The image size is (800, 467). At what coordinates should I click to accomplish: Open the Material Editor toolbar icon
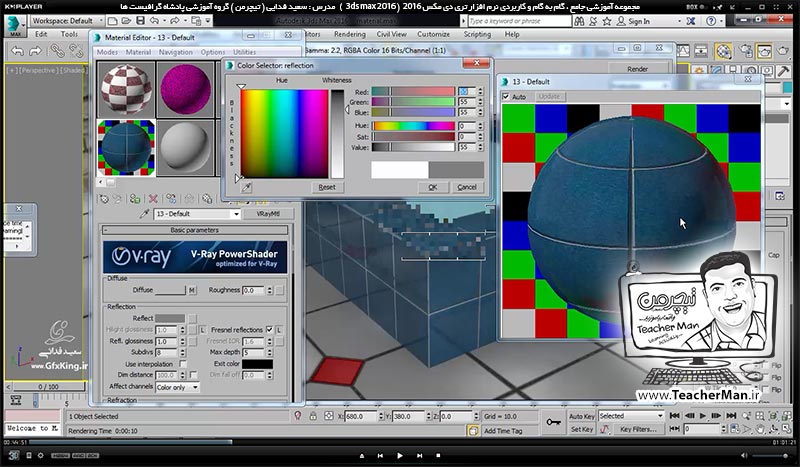click(722, 51)
